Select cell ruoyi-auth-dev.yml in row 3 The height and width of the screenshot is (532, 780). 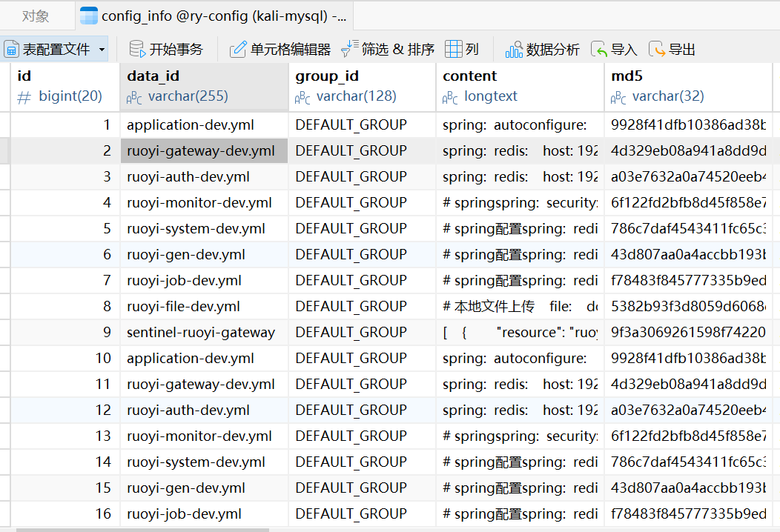pos(204,176)
